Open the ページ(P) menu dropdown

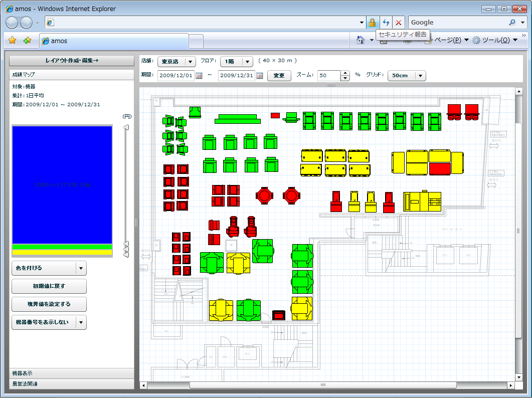tap(466, 40)
